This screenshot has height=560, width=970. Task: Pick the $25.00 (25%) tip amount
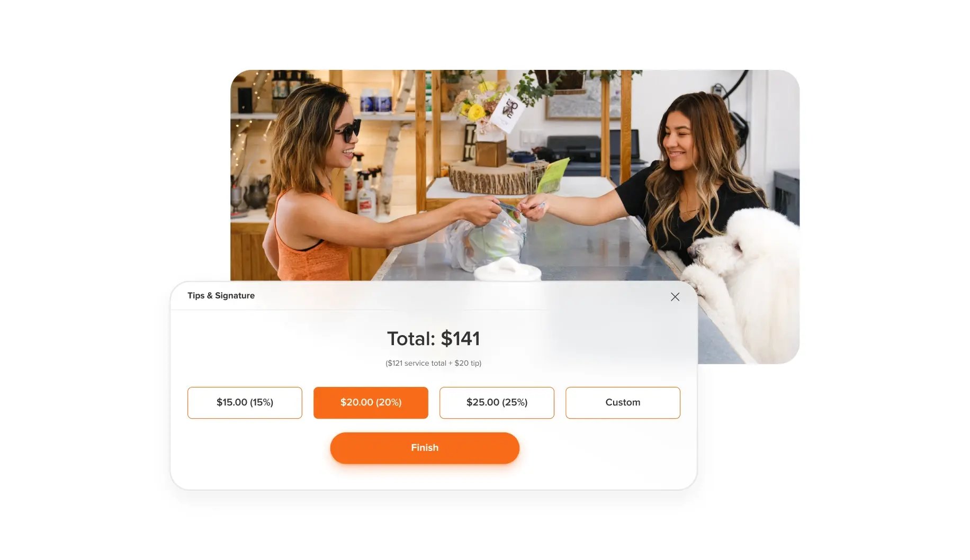[497, 403]
